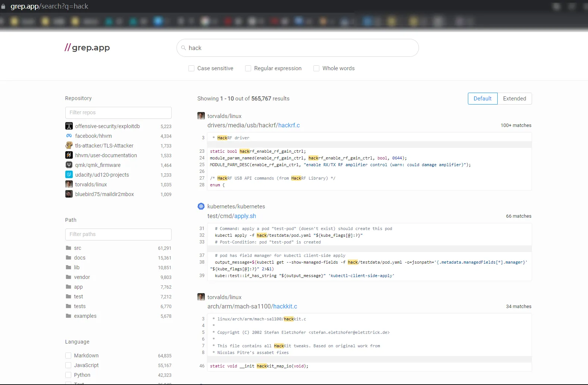Select torvalds/linux in repository filter list
Screen dimensions: 588x385
point(118,184)
